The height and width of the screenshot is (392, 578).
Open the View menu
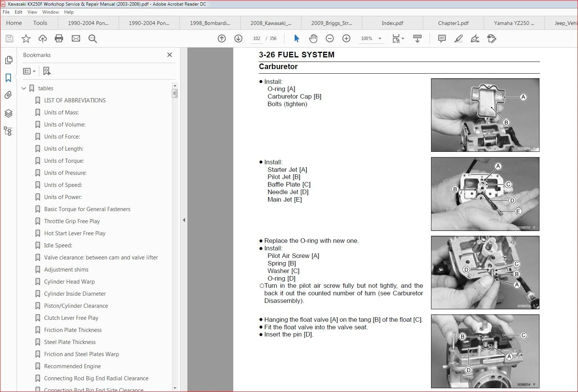[32, 12]
